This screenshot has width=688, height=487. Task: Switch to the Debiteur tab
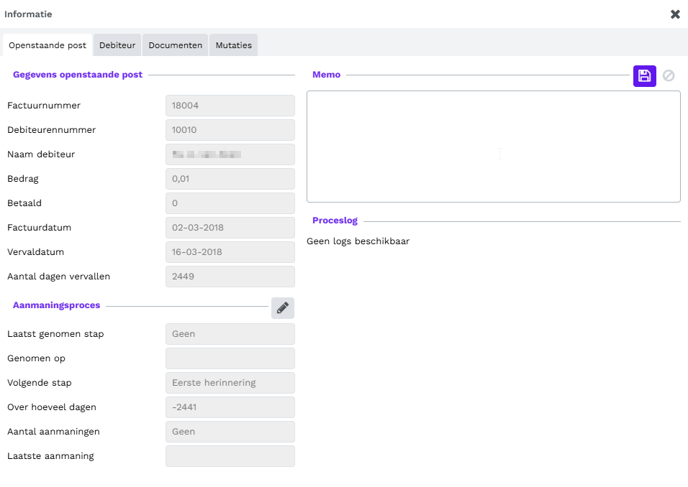coord(117,45)
